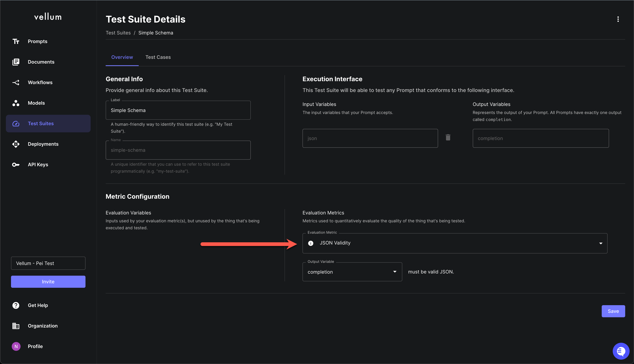Click the Invite button
This screenshot has height=364, width=634.
click(x=48, y=282)
